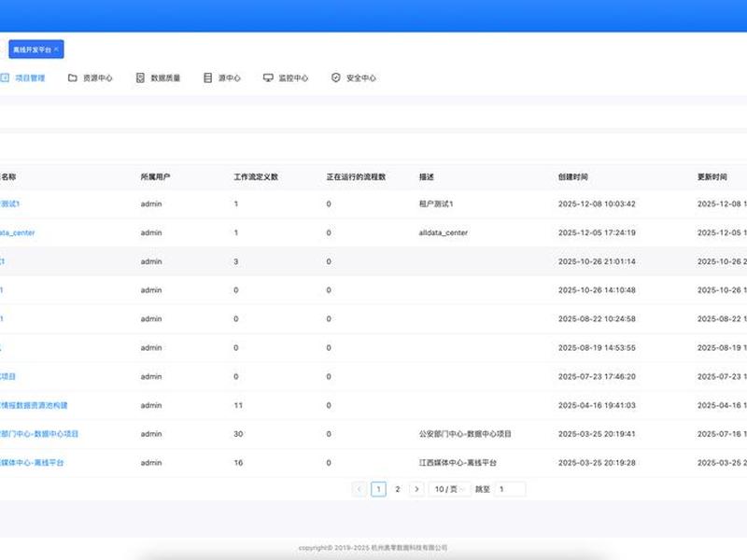Click the 工作流定义数 column header
Viewport: 747px width, 560px height.
click(256, 177)
